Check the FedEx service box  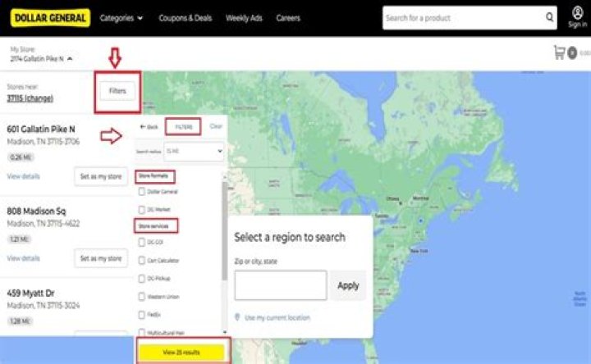141,314
